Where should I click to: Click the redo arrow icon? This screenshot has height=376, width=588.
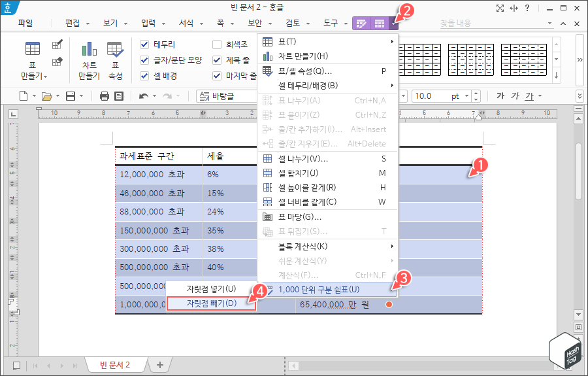[167, 96]
